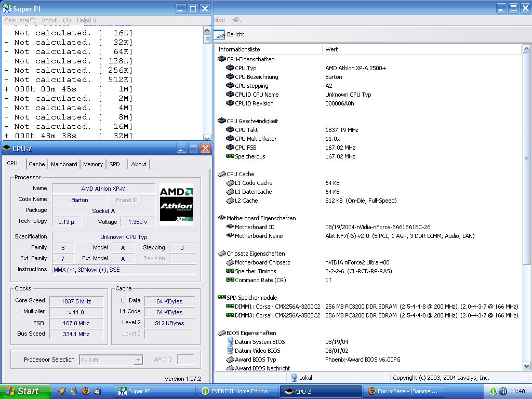Switch to Super PI taskbar button
This screenshot has height=399, width=532.
[154, 391]
